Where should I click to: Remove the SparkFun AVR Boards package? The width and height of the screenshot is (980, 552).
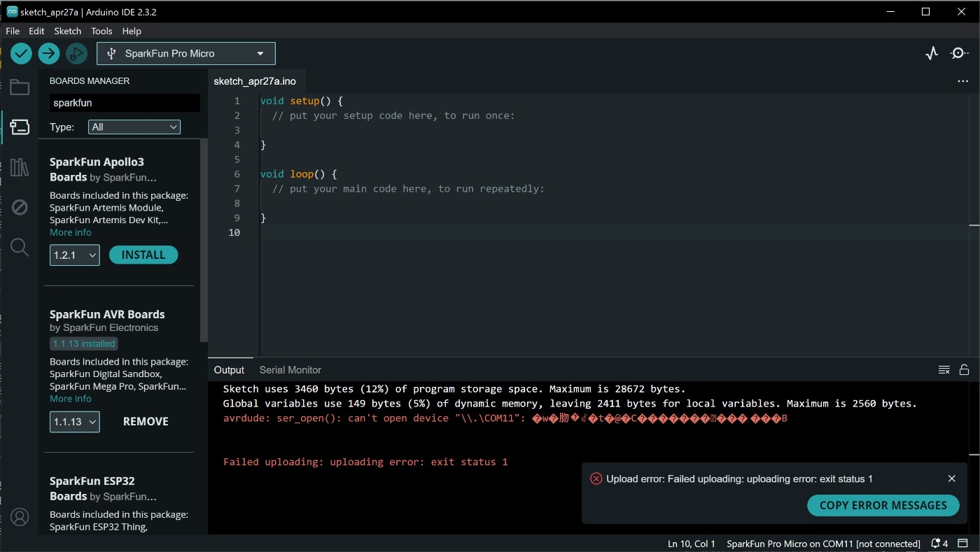click(x=146, y=422)
